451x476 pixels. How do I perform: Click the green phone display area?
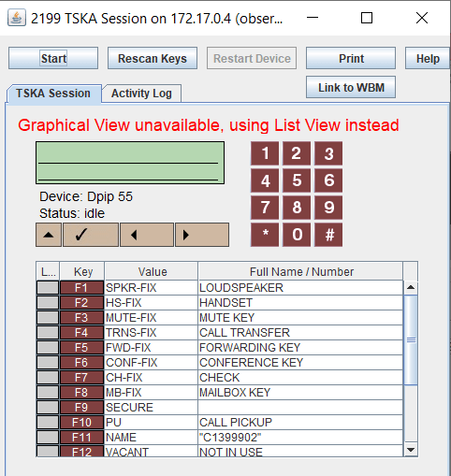tap(130, 163)
